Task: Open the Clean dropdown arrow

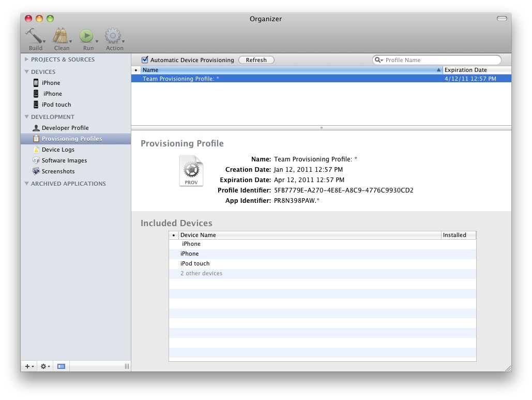Action: tap(70, 41)
